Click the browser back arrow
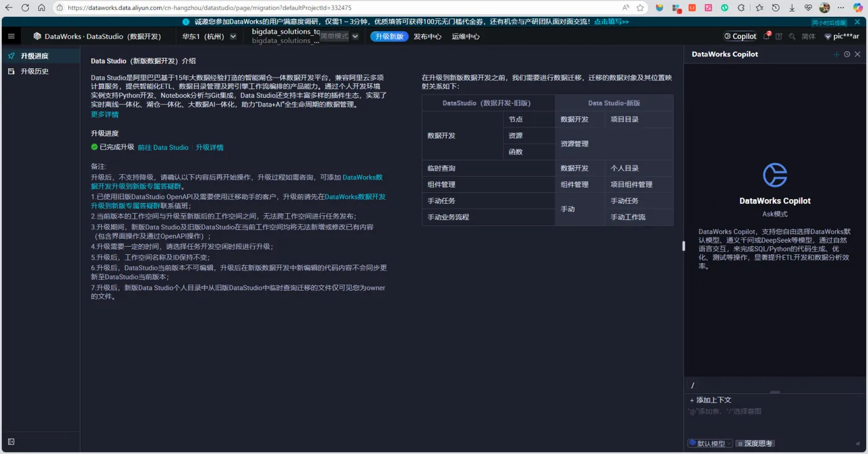The image size is (868, 454). (x=9, y=8)
